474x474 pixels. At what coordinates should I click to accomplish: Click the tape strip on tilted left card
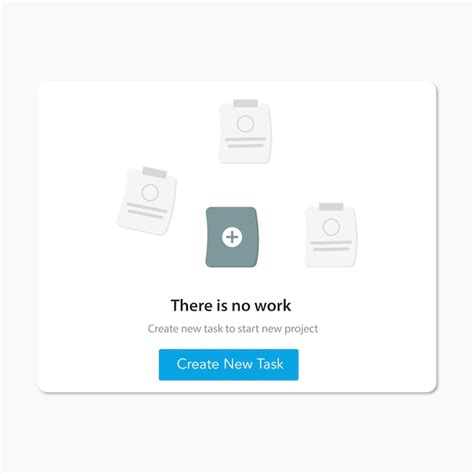(155, 172)
